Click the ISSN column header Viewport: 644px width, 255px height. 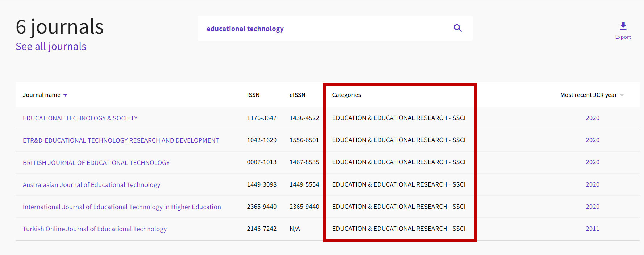coord(253,95)
